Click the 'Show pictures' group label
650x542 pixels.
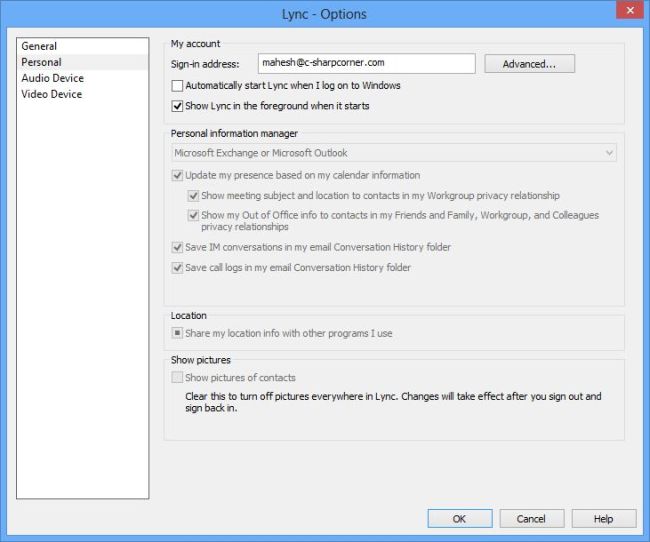click(201, 360)
